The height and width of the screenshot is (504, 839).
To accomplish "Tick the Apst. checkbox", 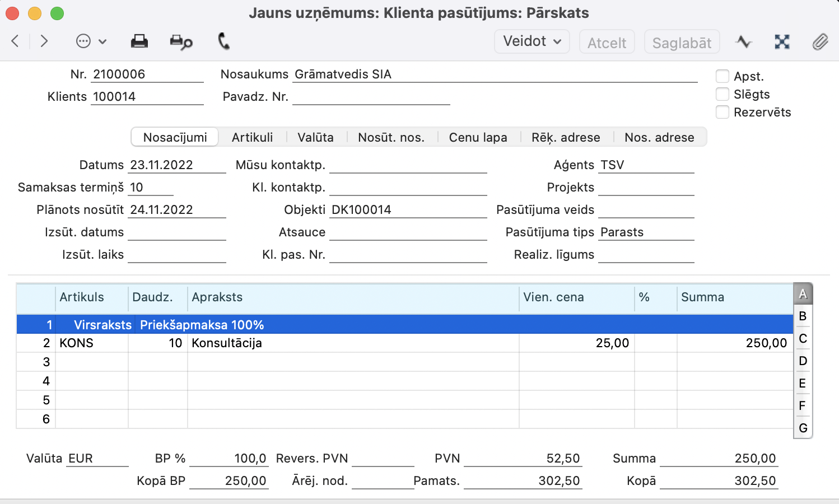I will pos(723,76).
